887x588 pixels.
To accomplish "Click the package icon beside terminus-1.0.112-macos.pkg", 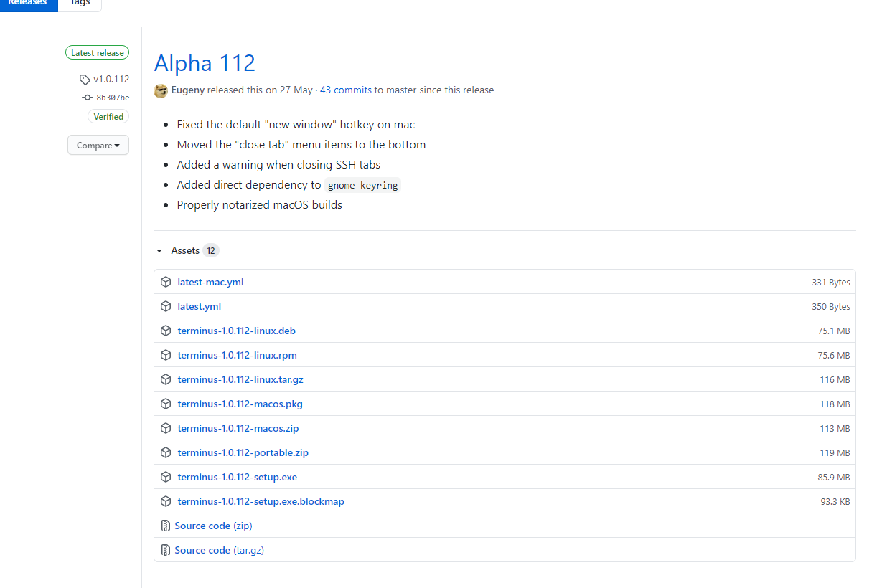I will (166, 404).
